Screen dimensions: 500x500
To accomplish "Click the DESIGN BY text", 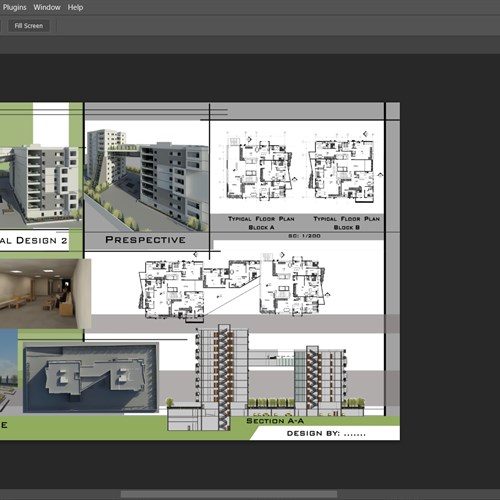I will point(326,433).
